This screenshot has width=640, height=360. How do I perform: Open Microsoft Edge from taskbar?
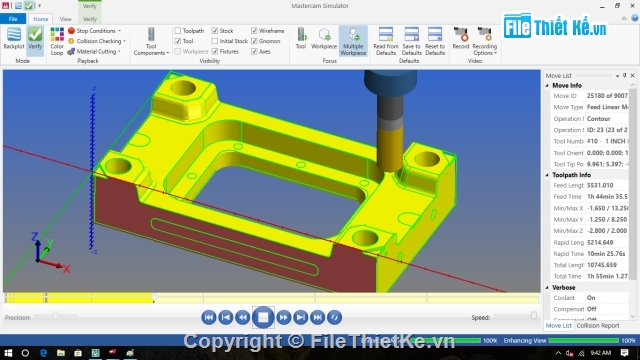click(43, 353)
